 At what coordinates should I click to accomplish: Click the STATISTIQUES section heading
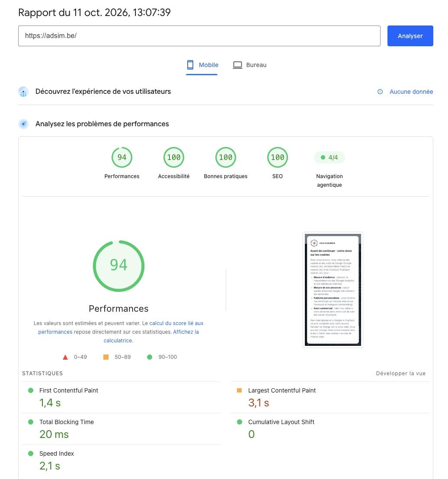pyautogui.click(x=42, y=374)
